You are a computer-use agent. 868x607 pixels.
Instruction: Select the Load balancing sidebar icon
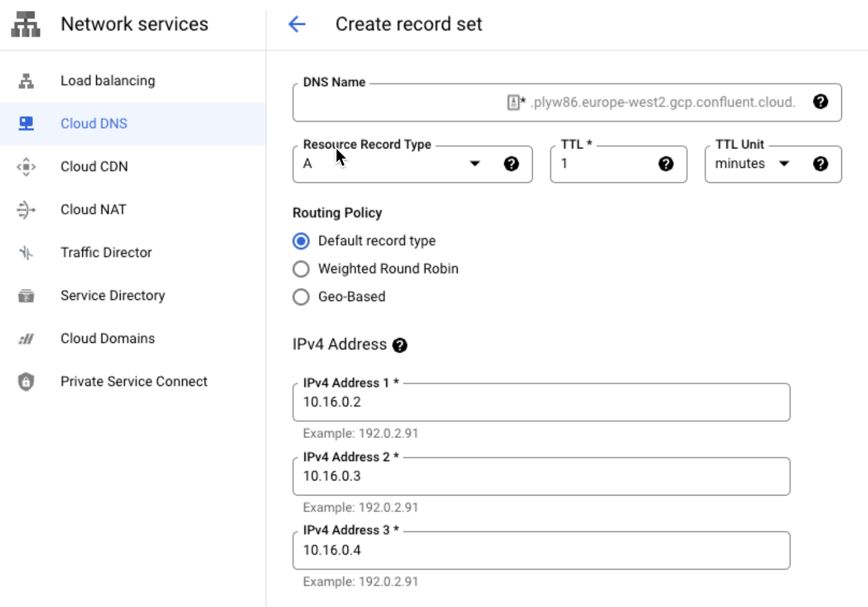[x=26, y=80]
